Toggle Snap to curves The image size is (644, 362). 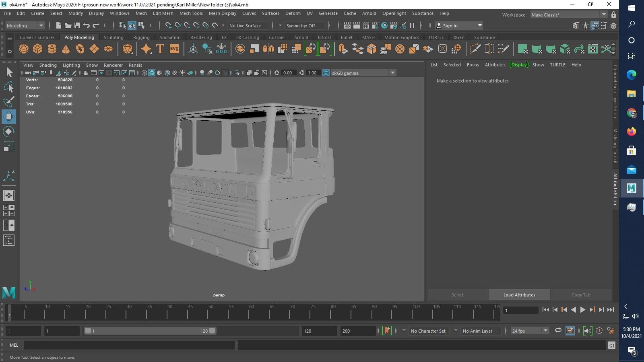178,25
